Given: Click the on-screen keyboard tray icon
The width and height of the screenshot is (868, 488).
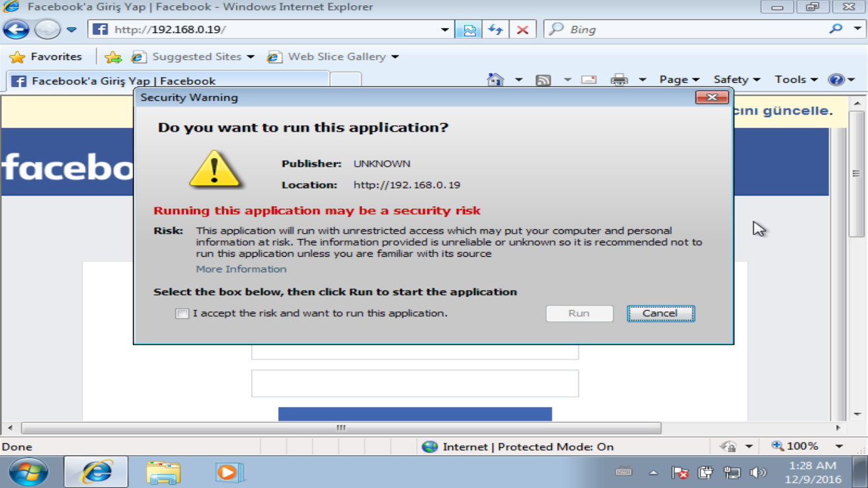Looking at the screenshot, I should [624, 472].
